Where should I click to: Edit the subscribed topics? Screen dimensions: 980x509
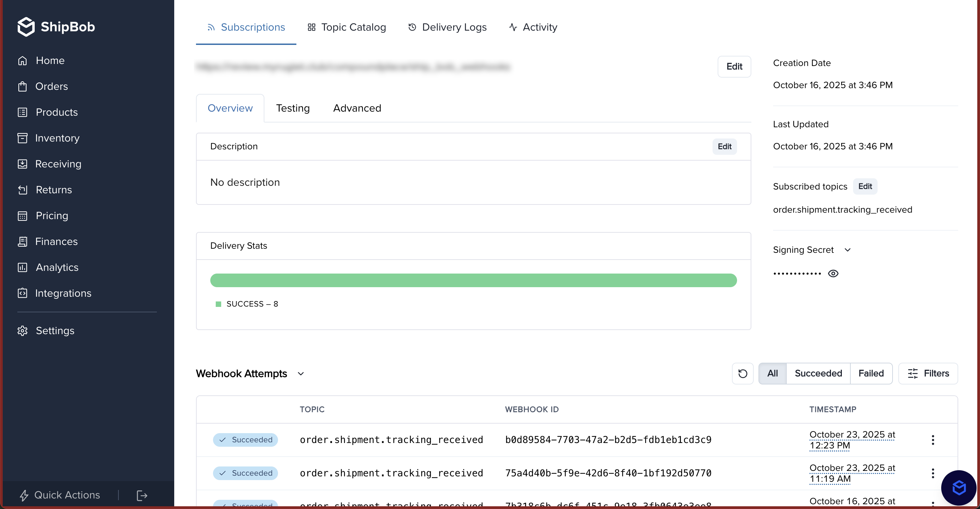(x=865, y=186)
